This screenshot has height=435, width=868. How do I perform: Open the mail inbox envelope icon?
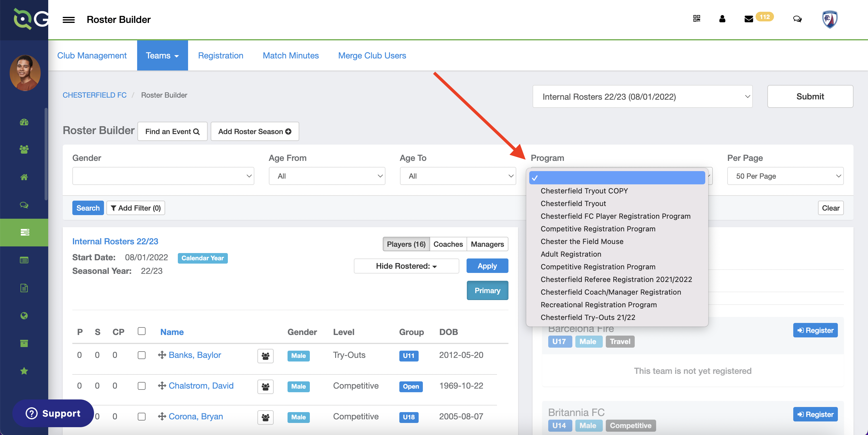click(748, 19)
